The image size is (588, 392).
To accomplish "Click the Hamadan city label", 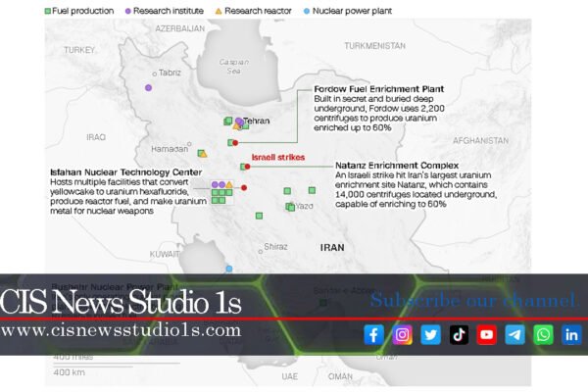I will (x=170, y=149).
